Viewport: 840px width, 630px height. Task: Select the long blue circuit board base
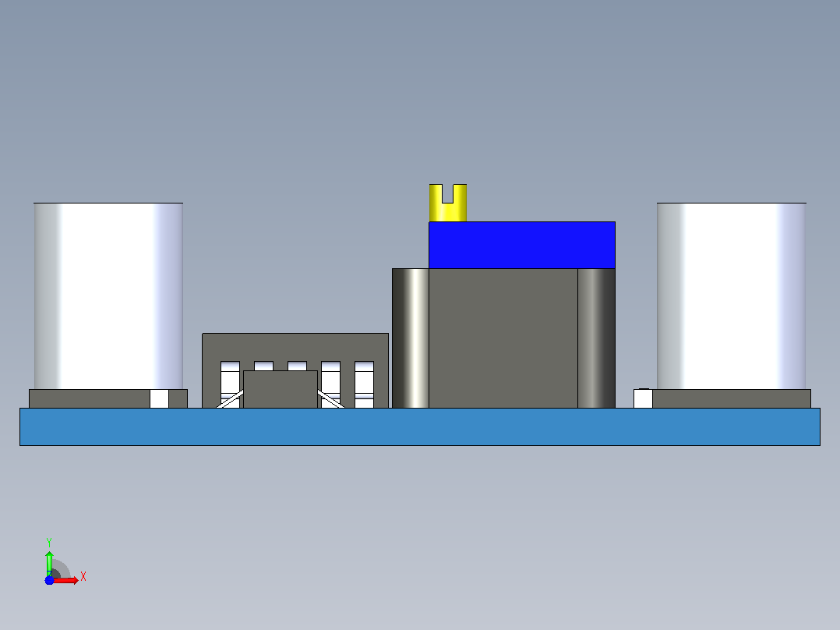(420, 426)
